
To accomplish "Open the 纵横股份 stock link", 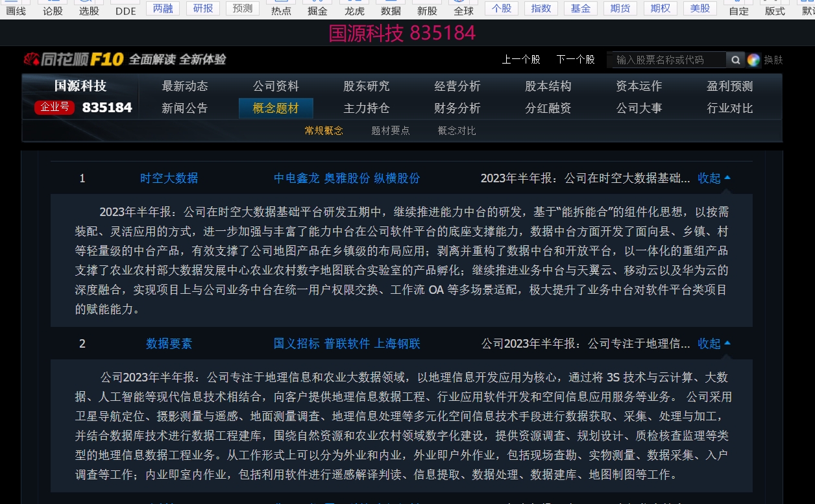I will (x=397, y=178).
